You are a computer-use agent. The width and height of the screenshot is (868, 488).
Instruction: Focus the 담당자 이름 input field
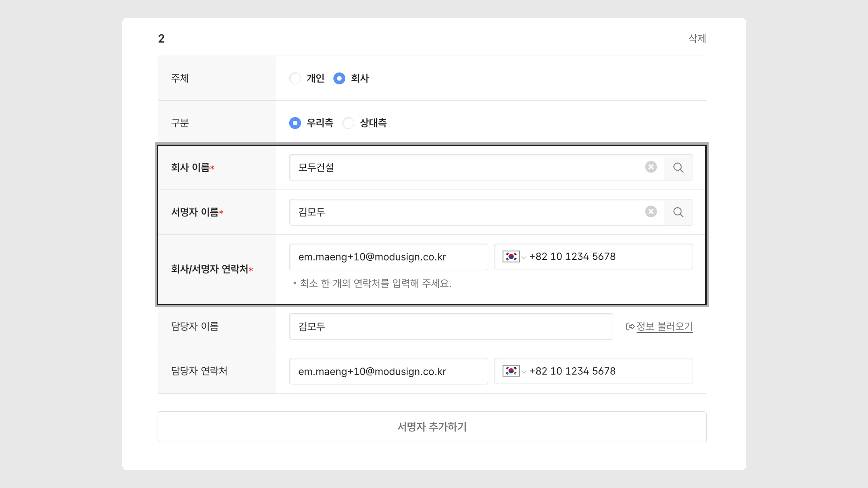point(451,326)
